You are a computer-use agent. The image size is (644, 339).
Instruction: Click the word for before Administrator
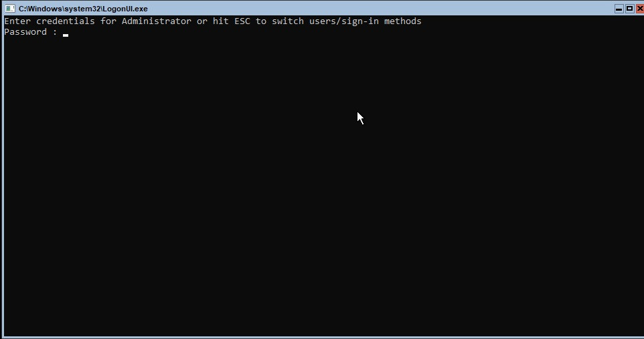click(108, 21)
